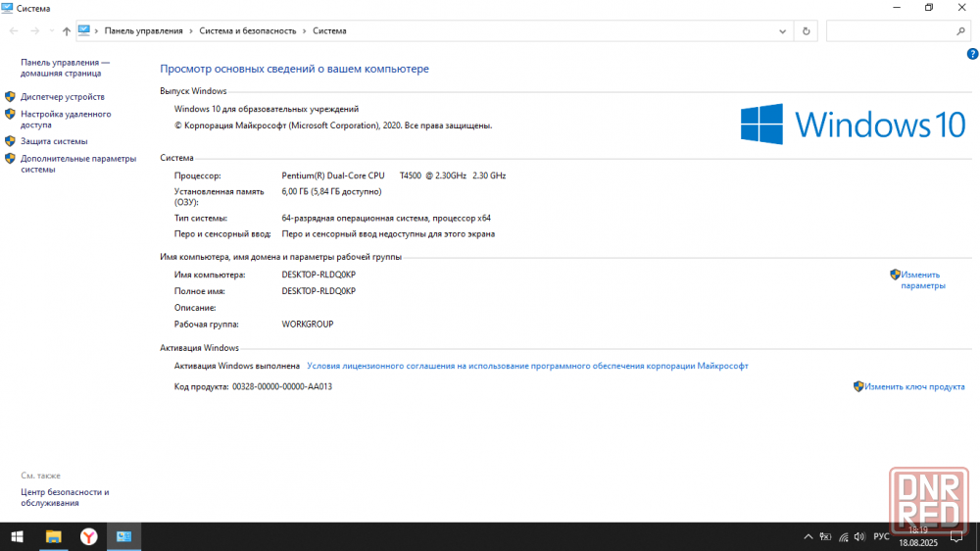This screenshot has height=551, width=980.
Task: Show hidden tray icons chevron
Action: [x=808, y=536]
